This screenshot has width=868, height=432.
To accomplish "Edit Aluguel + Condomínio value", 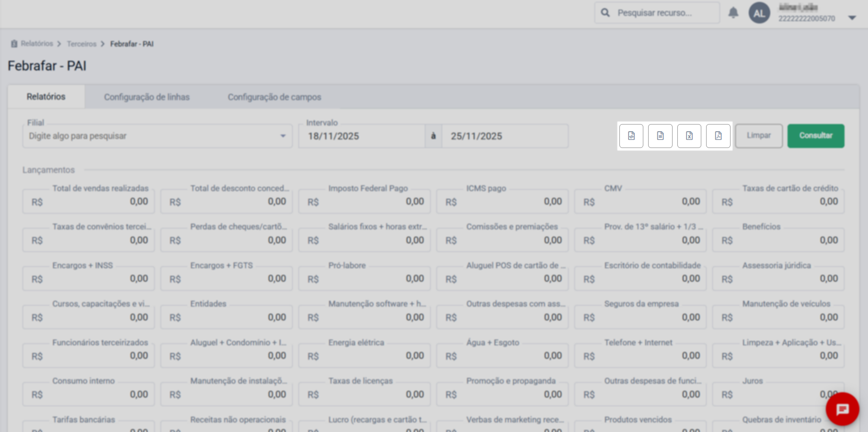I will [227, 356].
